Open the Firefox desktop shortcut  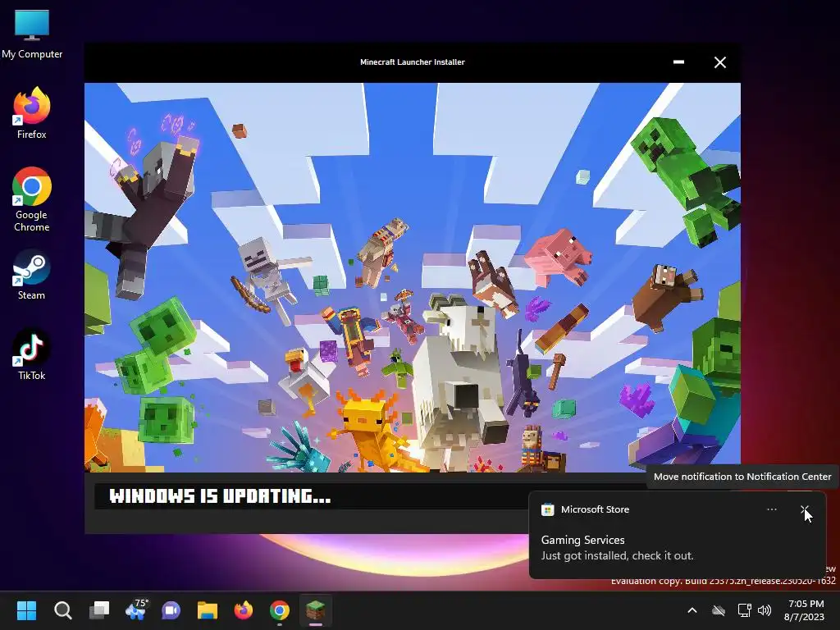tap(32, 113)
